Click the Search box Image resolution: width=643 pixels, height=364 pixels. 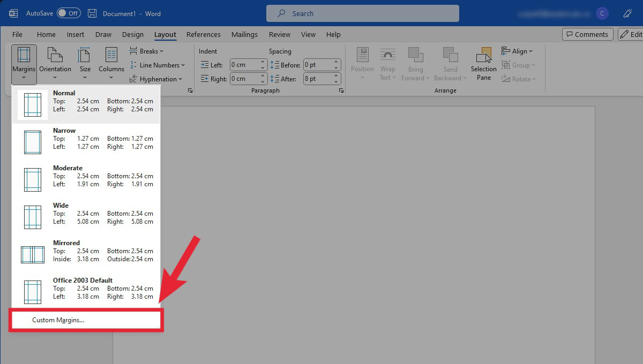362,13
